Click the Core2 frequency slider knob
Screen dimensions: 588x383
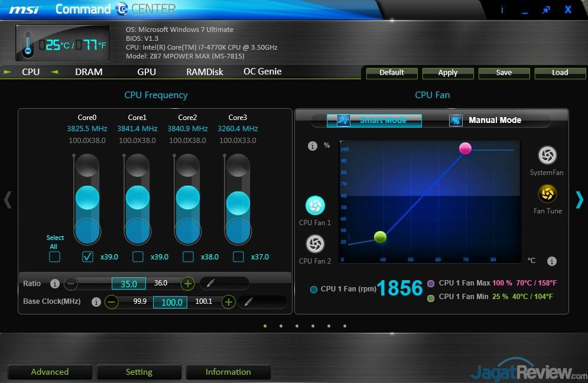tap(188, 197)
